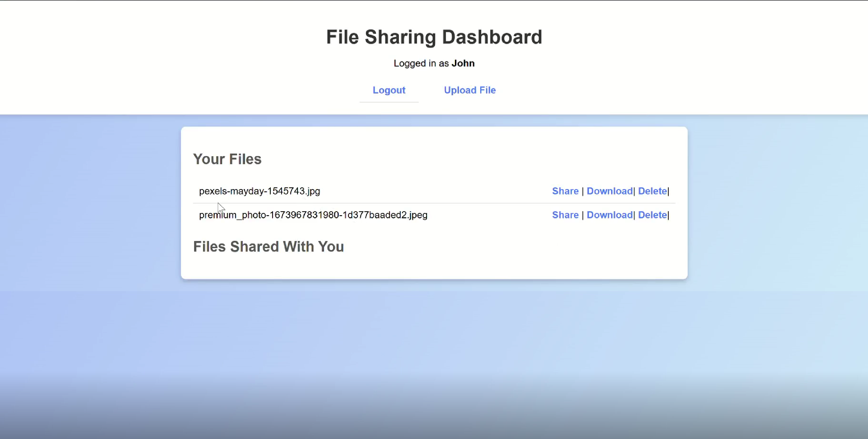Click the Files Shared With You heading
This screenshot has width=868, height=439.
pos(268,247)
